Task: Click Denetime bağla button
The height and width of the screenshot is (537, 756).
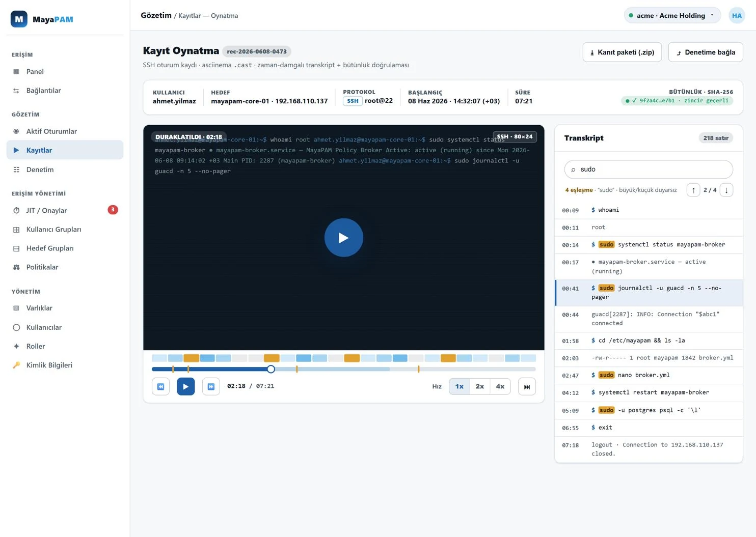Action: click(x=706, y=52)
